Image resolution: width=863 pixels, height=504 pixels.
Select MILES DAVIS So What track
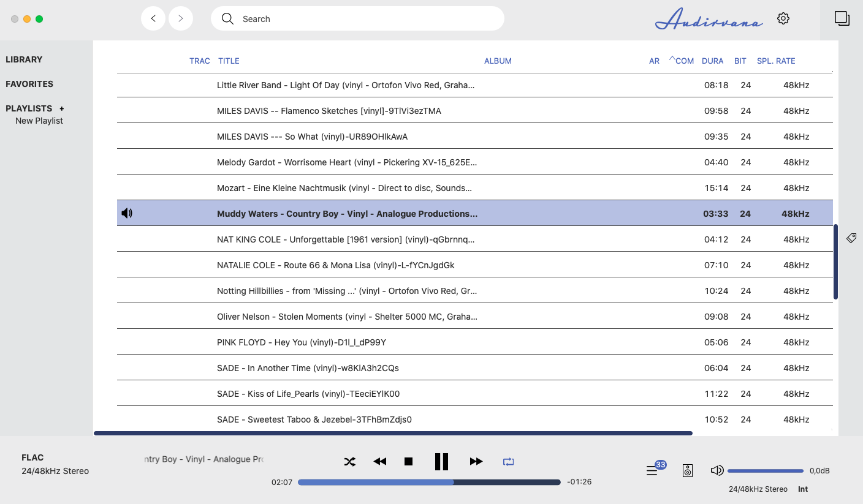475,137
